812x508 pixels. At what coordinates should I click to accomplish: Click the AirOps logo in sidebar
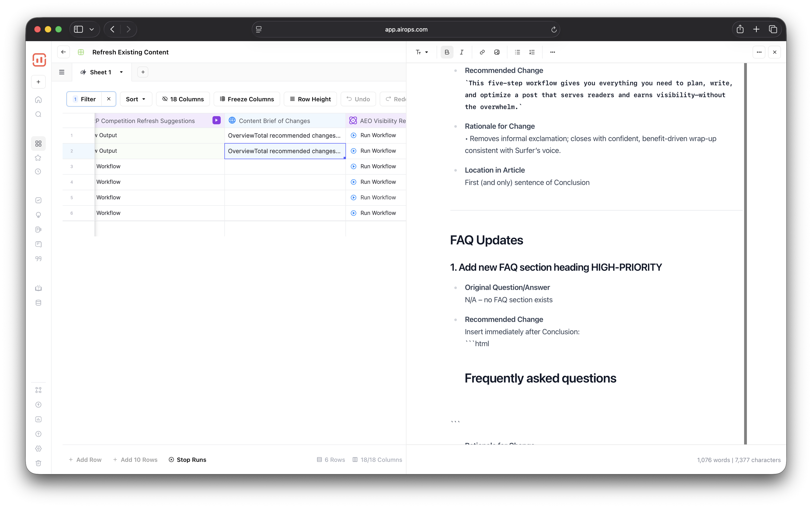pos(39,60)
